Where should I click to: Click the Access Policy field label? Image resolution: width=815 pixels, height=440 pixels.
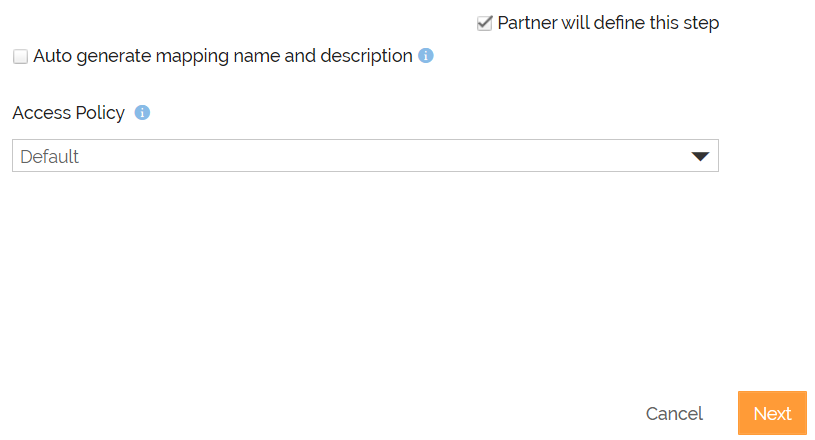coord(69,113)
